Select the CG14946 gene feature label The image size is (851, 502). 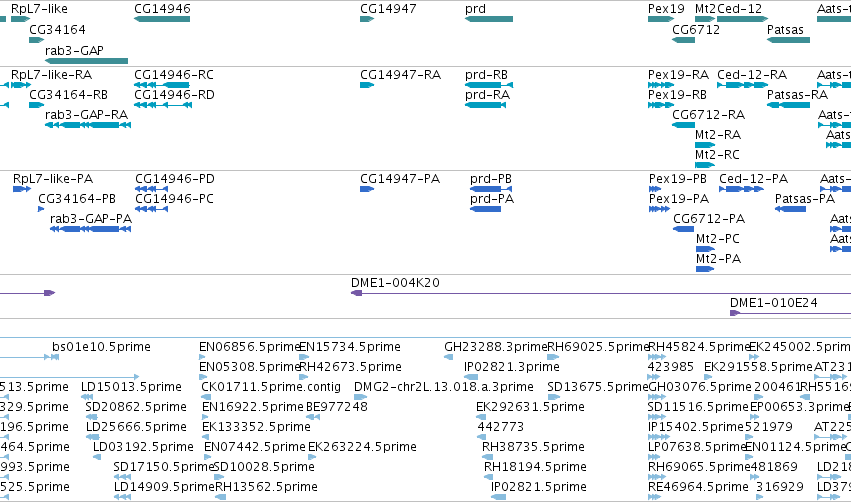click(x=162, y=9)
